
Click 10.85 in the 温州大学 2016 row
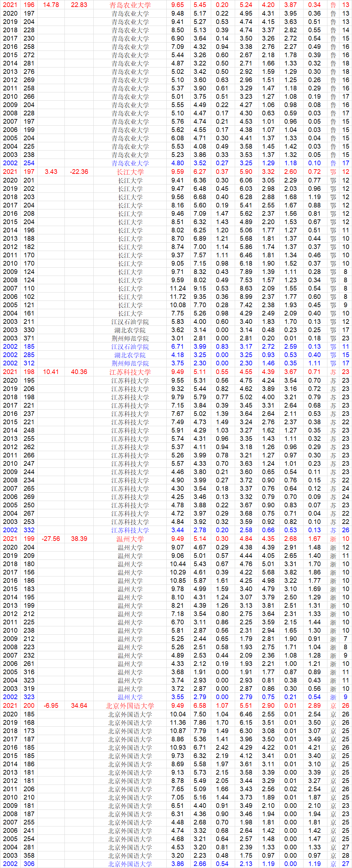coord(178,580)
